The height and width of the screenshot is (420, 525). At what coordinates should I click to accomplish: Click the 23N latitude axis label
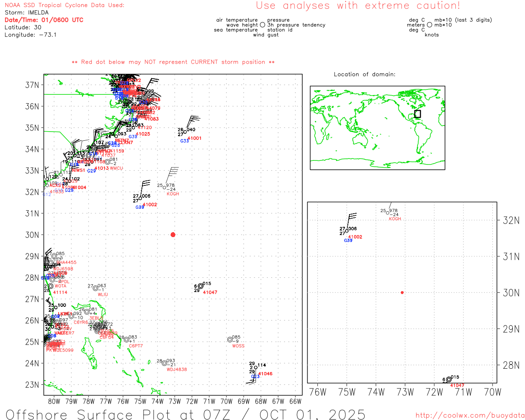[x=32, y=385]
